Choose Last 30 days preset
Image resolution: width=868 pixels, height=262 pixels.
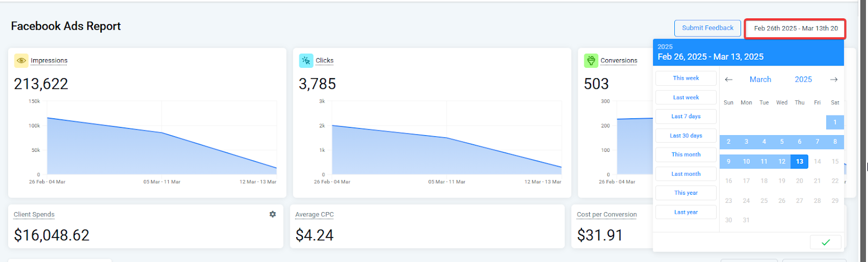click(x=686, y=136)
